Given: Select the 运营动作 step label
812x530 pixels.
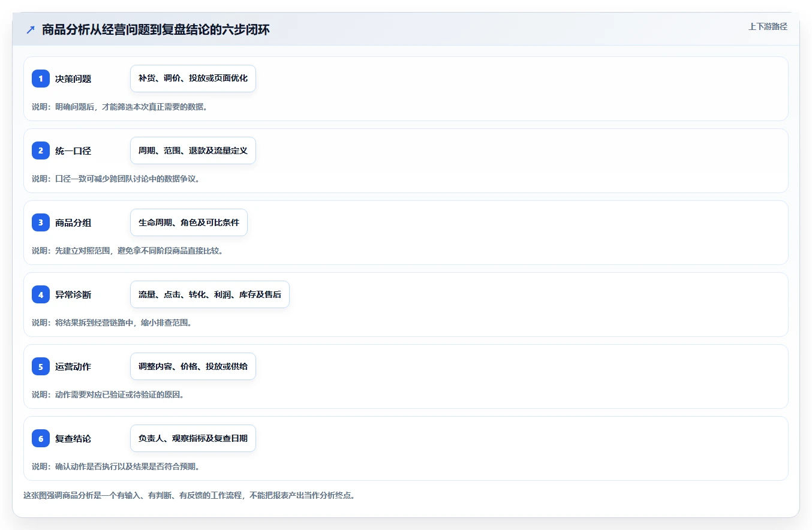Looking at the screenshot, I should point(73,366).
